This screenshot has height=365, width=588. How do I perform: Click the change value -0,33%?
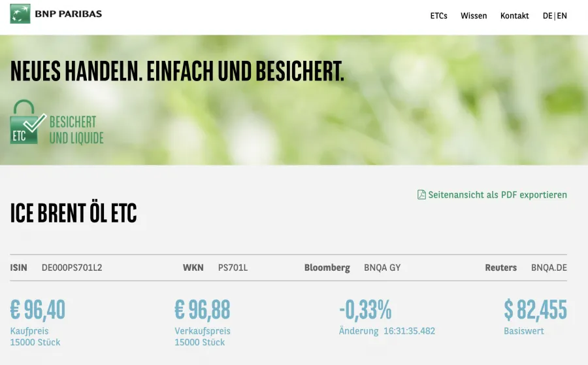click(x=365, y=310)
